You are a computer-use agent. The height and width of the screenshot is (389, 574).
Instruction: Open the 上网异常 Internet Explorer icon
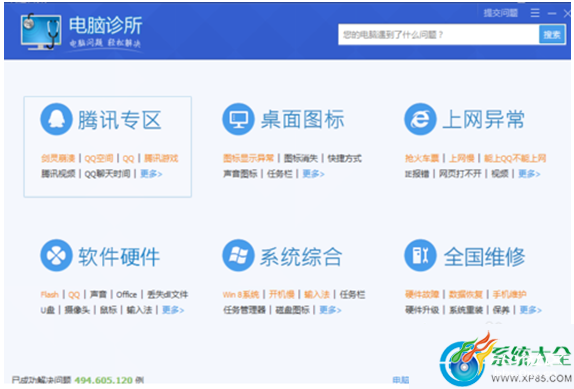(x=420, y=119)
